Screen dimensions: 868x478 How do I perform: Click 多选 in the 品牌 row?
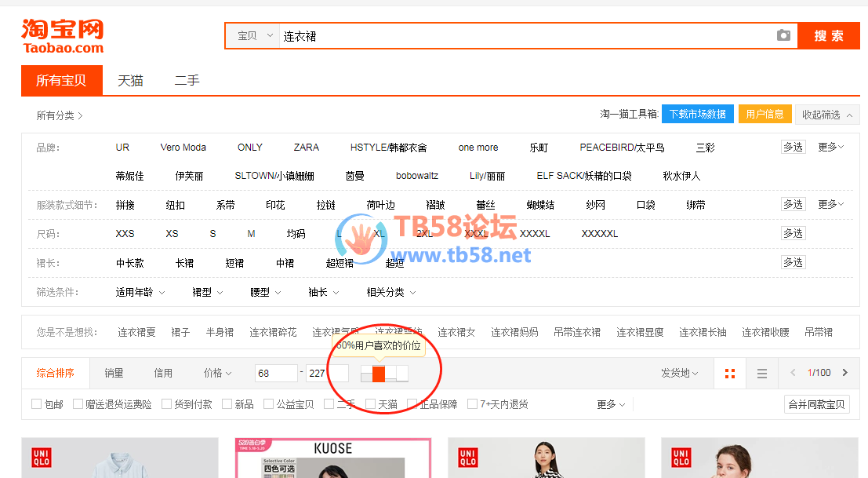(793, 147)
